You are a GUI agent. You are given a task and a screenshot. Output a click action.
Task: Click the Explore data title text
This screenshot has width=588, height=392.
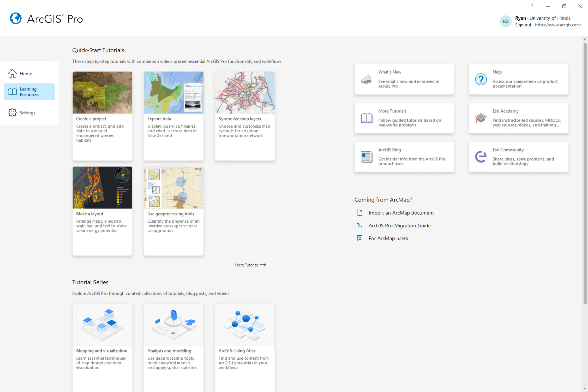pyautogui.click(x=159, y=119)
